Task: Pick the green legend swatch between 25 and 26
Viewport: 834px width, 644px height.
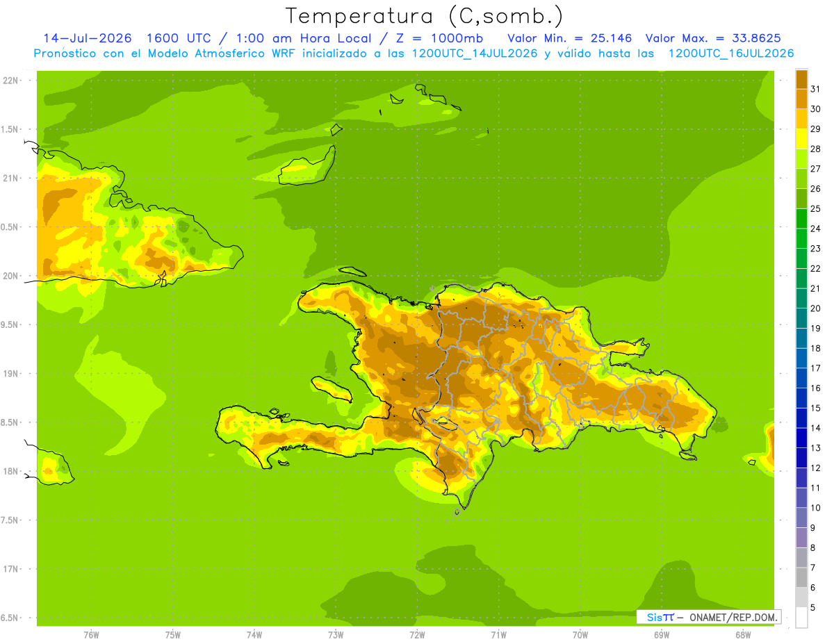Action: point(802,199)
